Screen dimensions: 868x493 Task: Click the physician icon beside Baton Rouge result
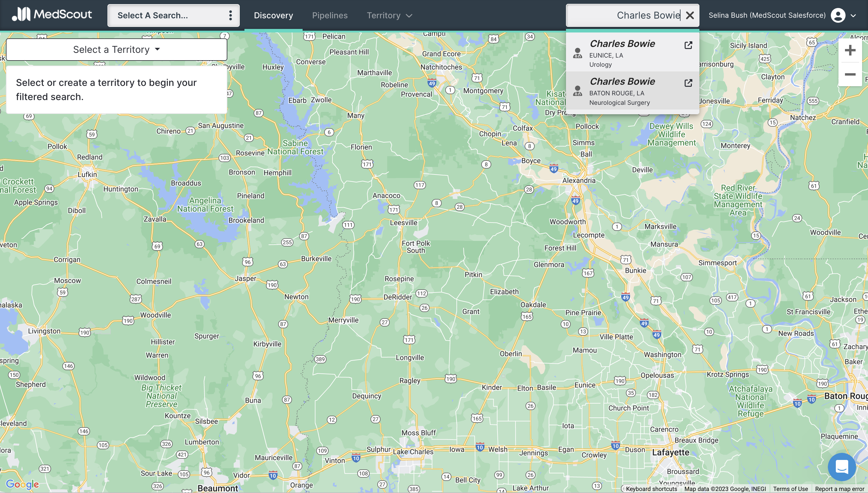click(x=577, y=91)
